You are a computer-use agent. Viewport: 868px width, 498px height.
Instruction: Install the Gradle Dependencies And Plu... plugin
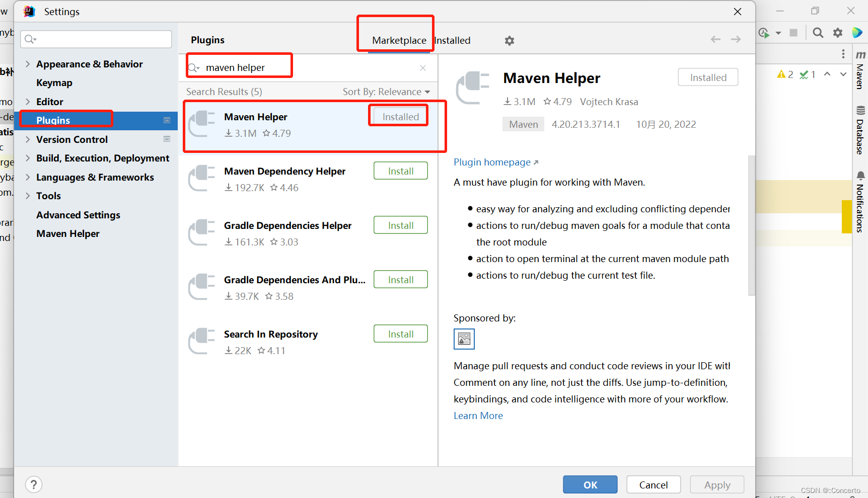pos(401,280)
